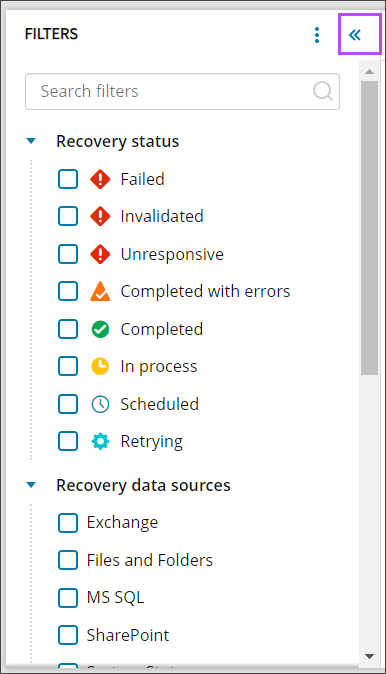This screenshot has width=386, height=674.
Task: Collapse the Recovery status section
Action: 31,141
